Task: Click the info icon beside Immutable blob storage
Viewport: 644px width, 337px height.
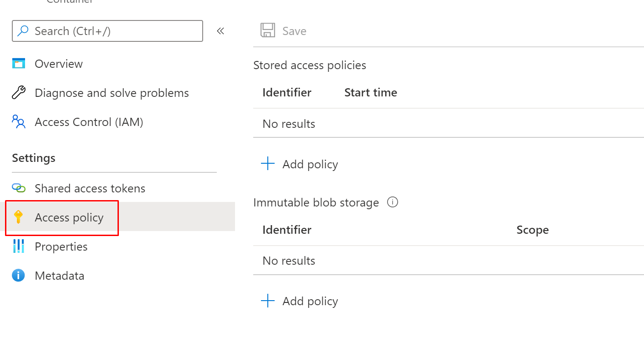Action: [392, 202]
